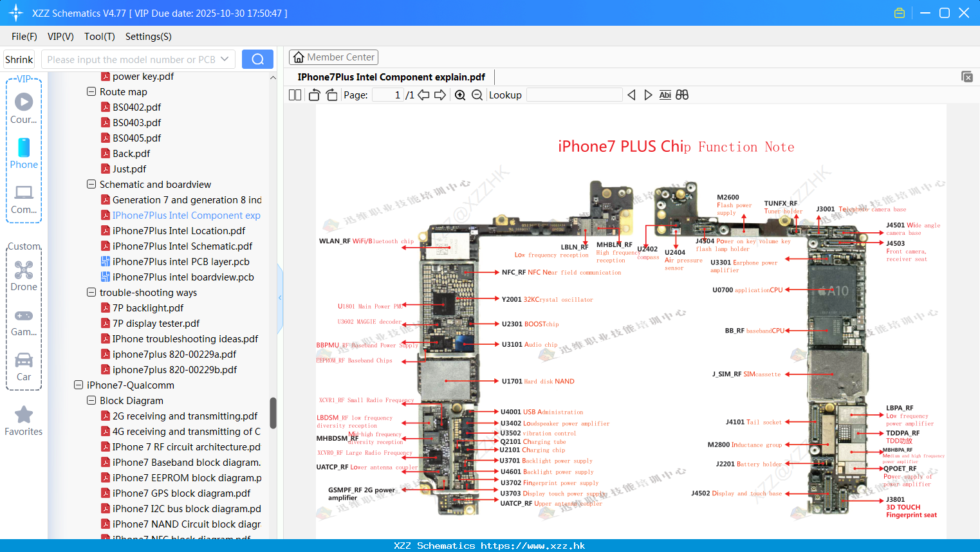Zoom in on the PDF

[460, 95]
